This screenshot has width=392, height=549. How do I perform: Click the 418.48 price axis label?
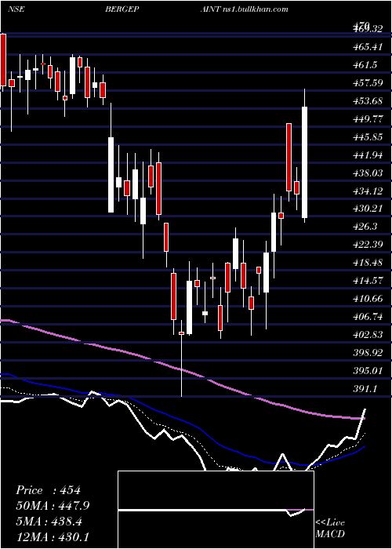point(368,263)
